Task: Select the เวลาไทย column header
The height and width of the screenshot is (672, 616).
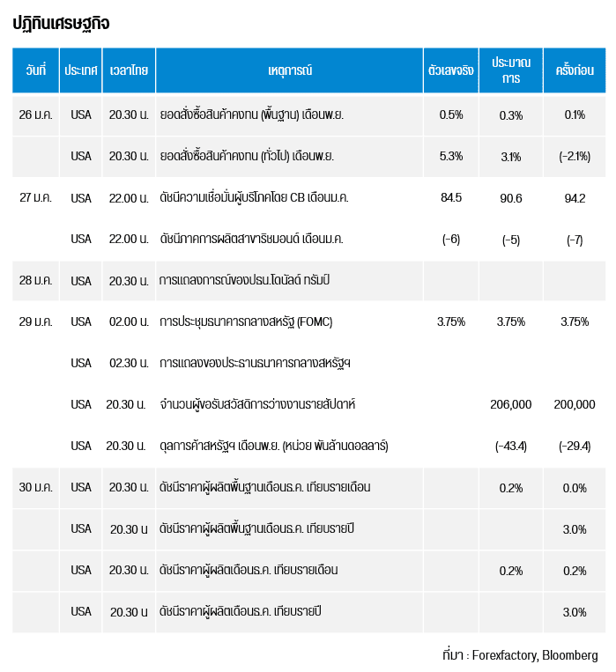Action: pyautogui.click(x=129, y=70)
